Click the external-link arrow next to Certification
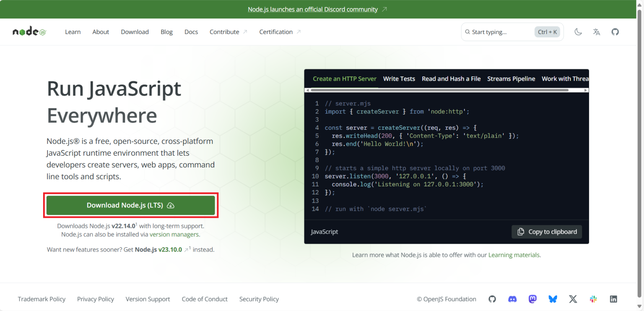Screen dimensions: 644x311 [299, 31]
